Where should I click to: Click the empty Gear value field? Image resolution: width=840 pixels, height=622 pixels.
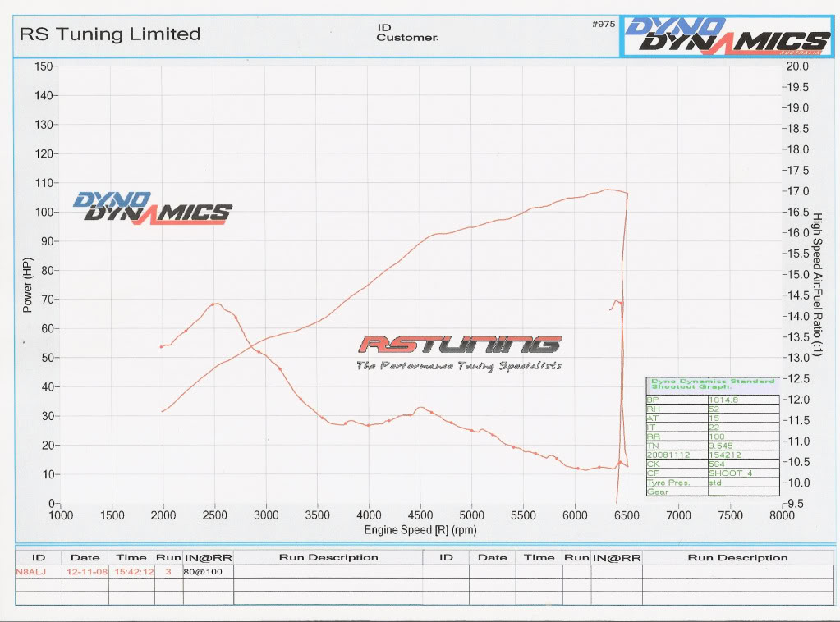click(x=742, y=492)
